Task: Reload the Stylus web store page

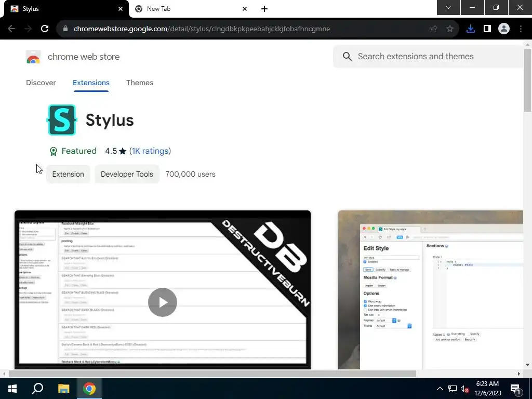Action: click(45, 29)
